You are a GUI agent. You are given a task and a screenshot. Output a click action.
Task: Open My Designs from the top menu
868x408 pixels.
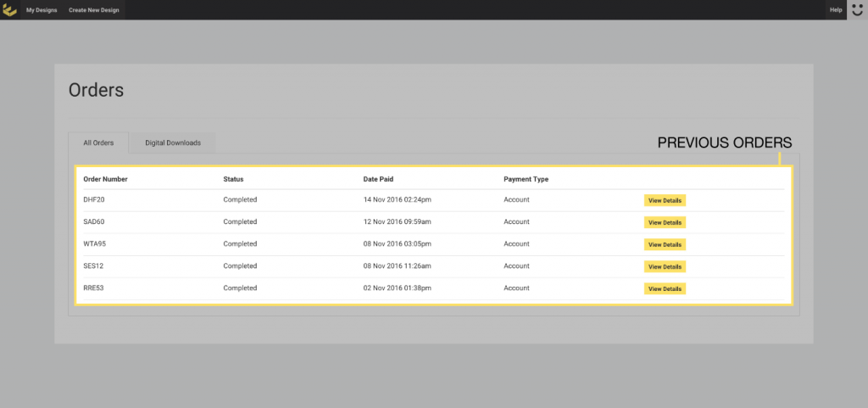coord(42,10)
